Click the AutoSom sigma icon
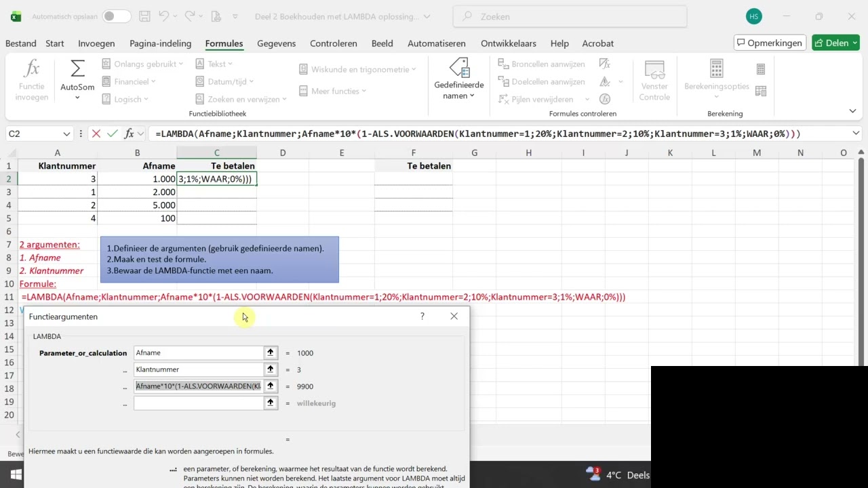 point(77,69)
